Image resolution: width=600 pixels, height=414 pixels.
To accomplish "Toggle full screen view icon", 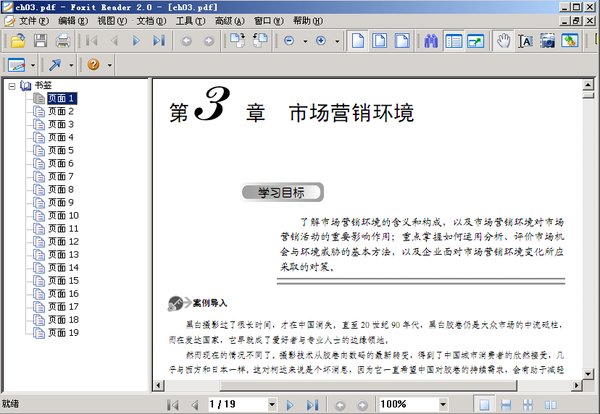I will coord(476,41).
